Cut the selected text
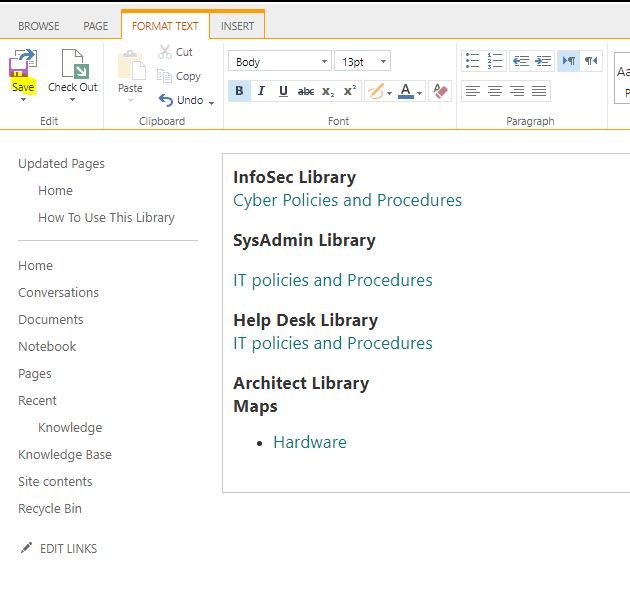The image size is (630, 609). coord(175,52)
